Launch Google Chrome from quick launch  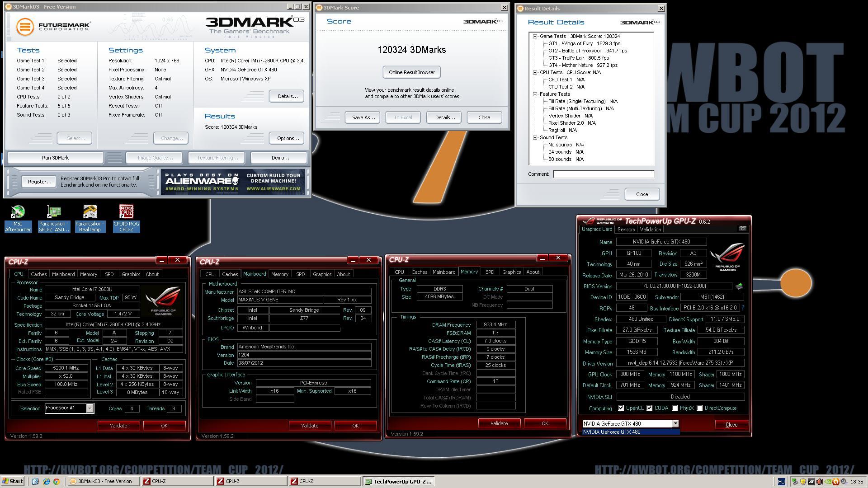coord(57,482)
